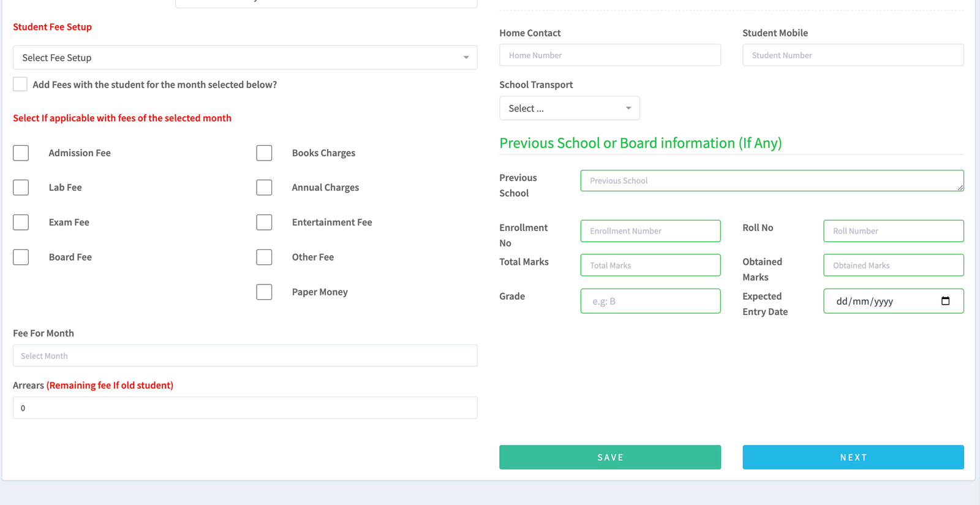Viewport: 980px width, 505px height.
Task: Expand the School Transport dropdown
Action: click(570, 108)
